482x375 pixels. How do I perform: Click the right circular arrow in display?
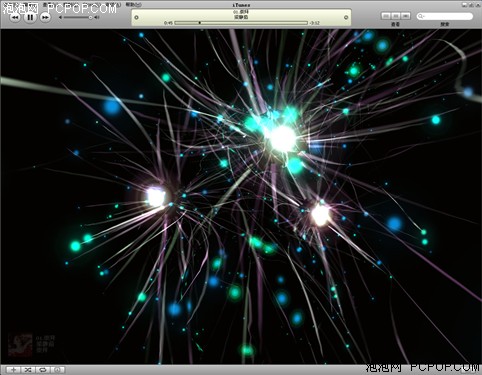pos(346,17)
